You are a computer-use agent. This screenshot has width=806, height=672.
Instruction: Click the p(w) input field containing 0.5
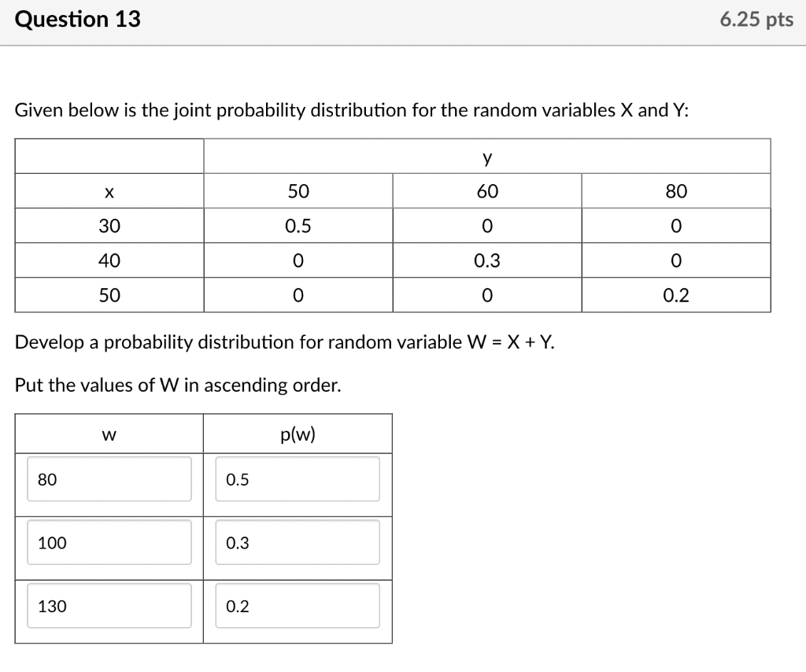(x=298, y=479)
